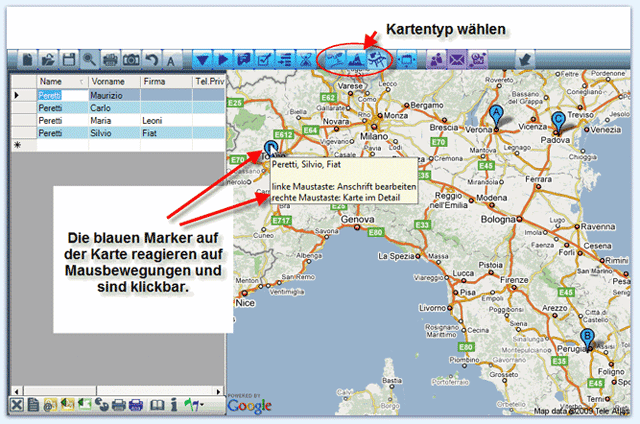Click the envelope mail icon in toolbar
This screenshot has height=424, width=640.
456,60
